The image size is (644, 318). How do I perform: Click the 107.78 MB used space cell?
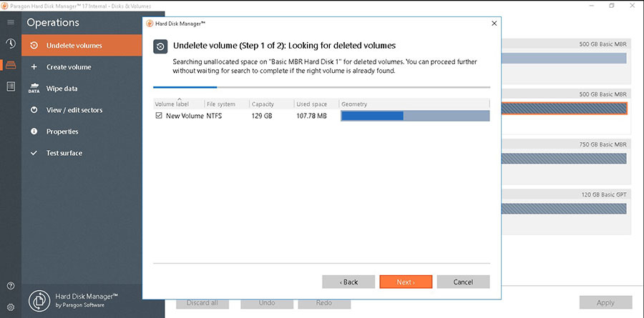(312, 116)
